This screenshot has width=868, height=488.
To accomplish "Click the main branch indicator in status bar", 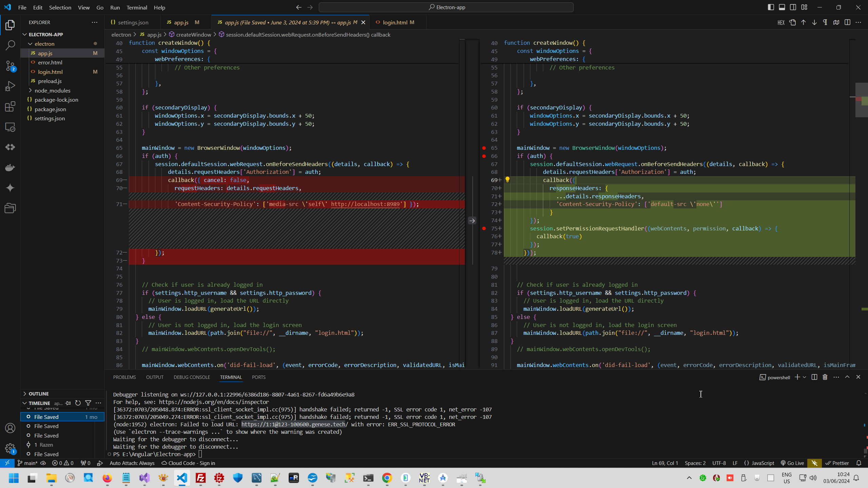I will click(27, 463).
